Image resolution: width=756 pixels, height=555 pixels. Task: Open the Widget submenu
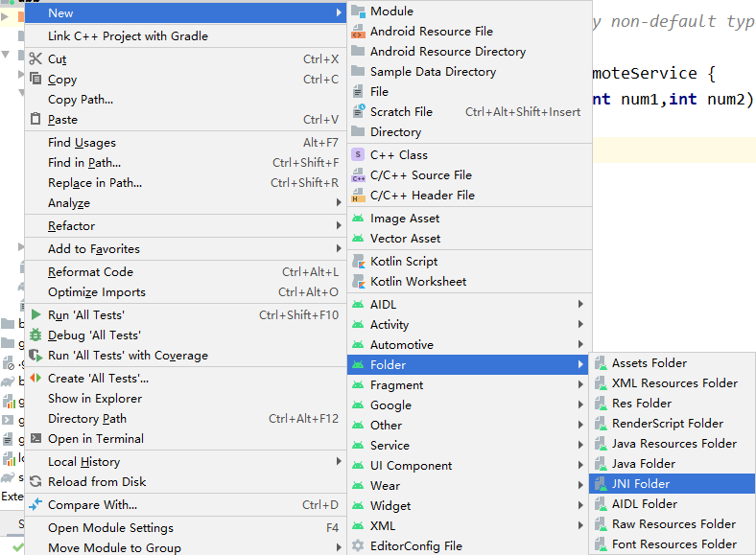467,506
